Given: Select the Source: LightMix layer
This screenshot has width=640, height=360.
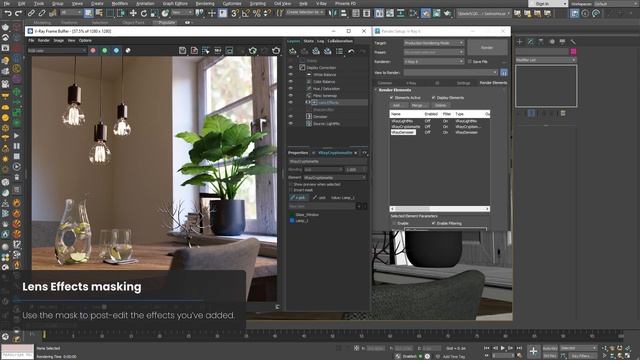Looking at the screenshot, I should (327, 124).
